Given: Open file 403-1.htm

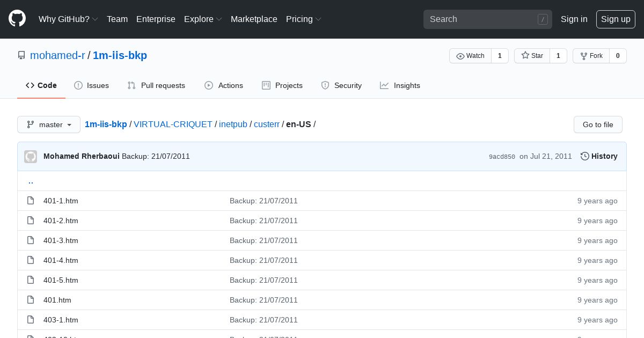Looking at the screenshot, I should 61,320.
